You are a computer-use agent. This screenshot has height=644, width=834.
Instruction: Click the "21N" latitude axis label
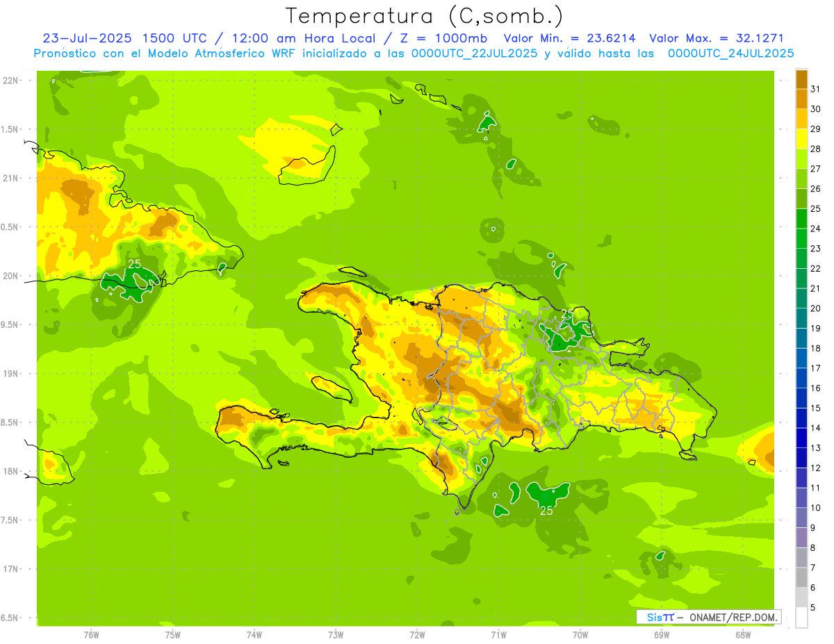coord(10,179)
